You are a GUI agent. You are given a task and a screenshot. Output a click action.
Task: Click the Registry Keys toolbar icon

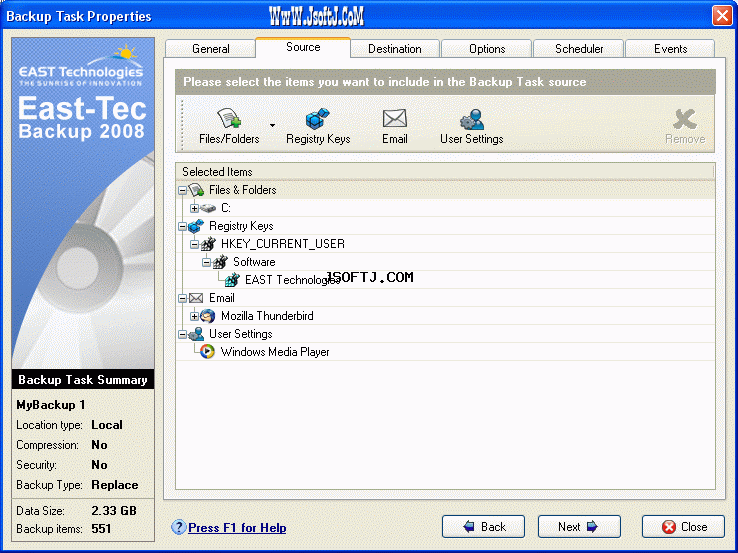[x=318, y=119]
